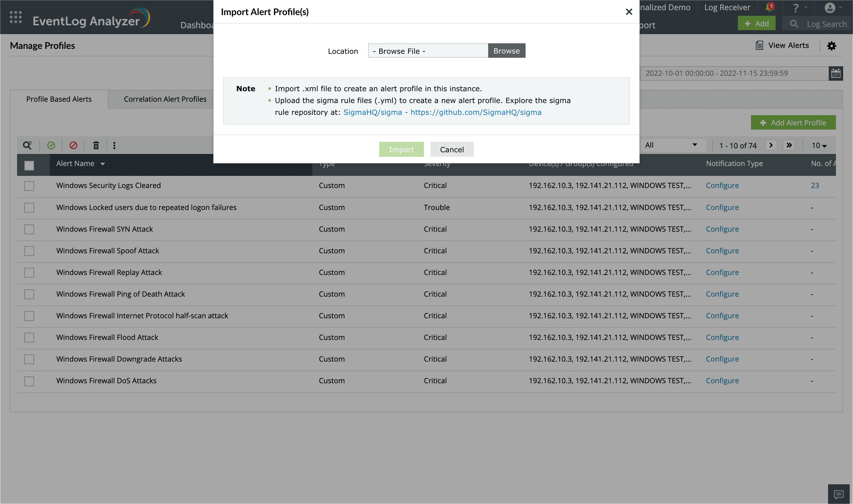853x504 pixels.
Task: Sort using the Alert Name column arrow
Action: tap(103, 164)
